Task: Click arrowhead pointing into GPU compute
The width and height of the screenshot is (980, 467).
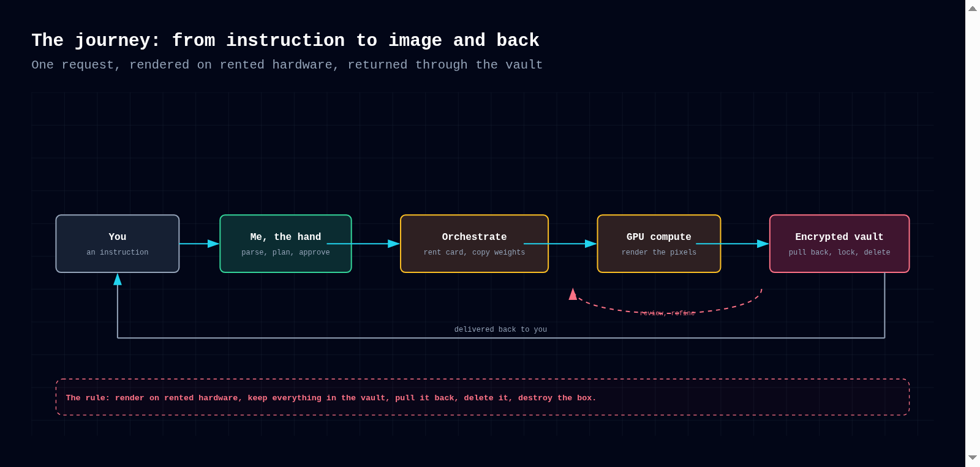Action: 591,244
